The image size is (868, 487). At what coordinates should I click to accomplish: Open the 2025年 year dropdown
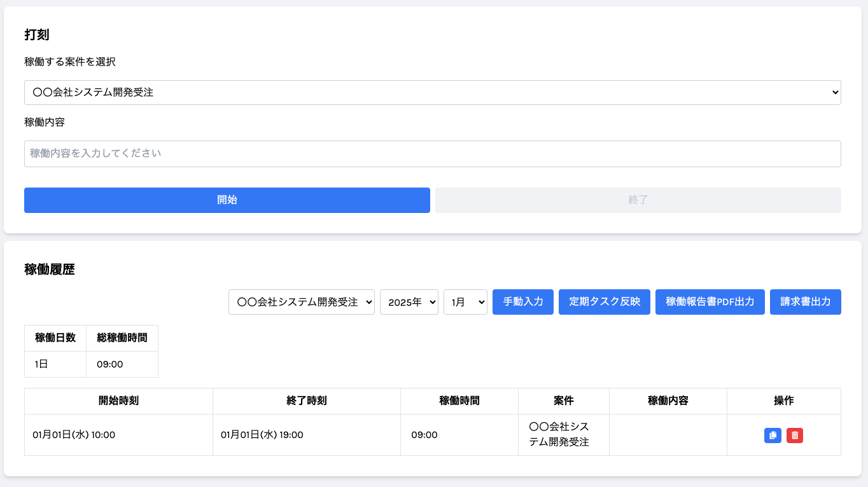pos(409,302)
